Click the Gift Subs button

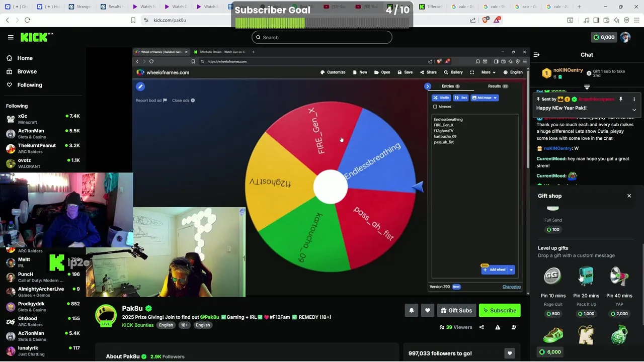(456, 311)
